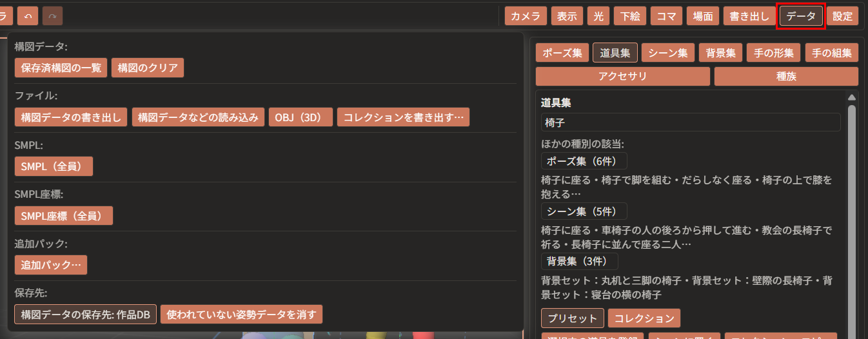This screenshot has width=868, height=339.
Task: Switch to 背景集 tab
Action: point(721,53)
